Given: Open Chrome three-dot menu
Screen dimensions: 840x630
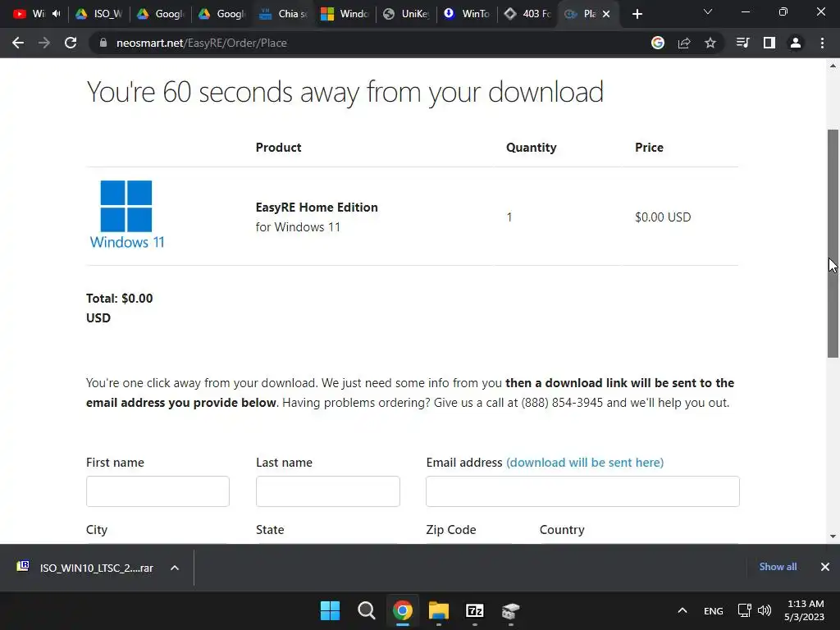Looking at the screenshot, I should (x=822, y=43).
